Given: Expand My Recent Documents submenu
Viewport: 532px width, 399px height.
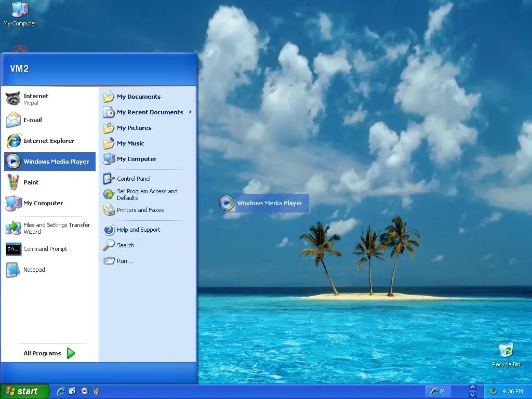Looking at the screenshot, I should coord(148,112).
